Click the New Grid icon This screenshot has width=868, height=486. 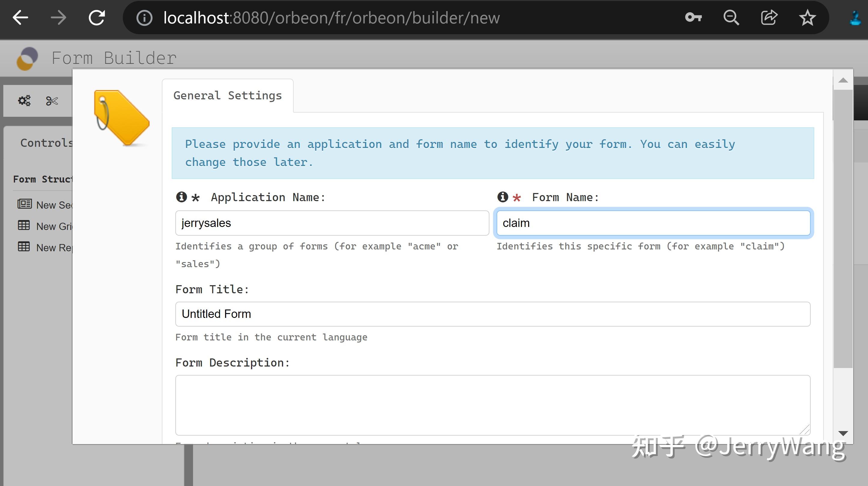click(24, 225)
